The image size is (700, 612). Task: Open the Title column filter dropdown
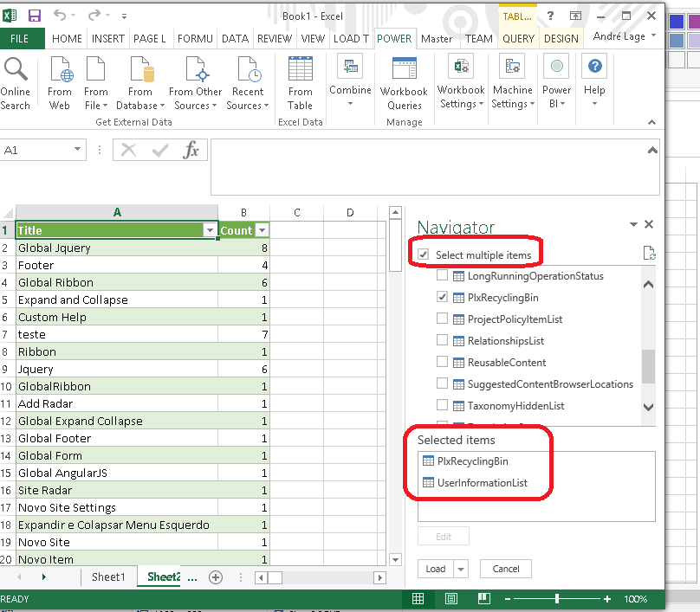coord(210,230)
